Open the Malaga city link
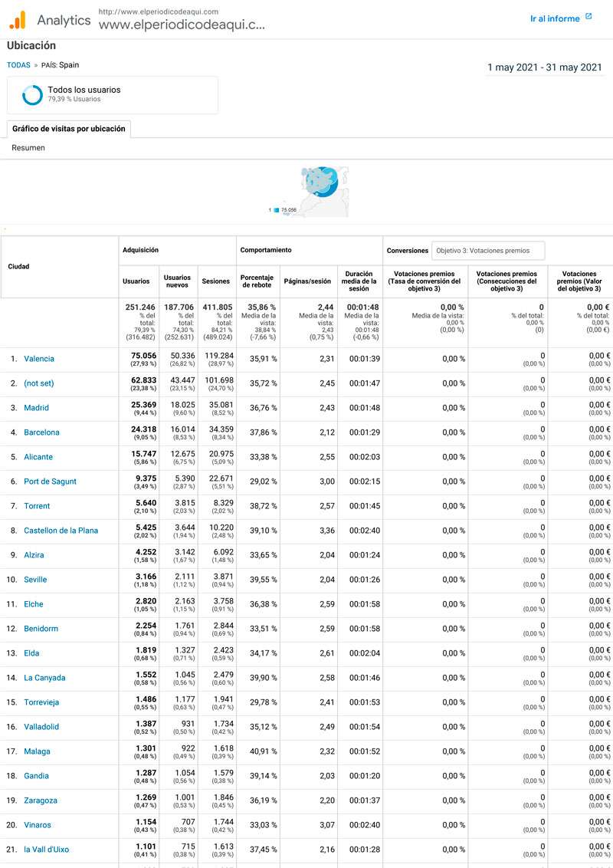Image resolution: width=613 pixels, height=868 pixels. click(37, 751)
